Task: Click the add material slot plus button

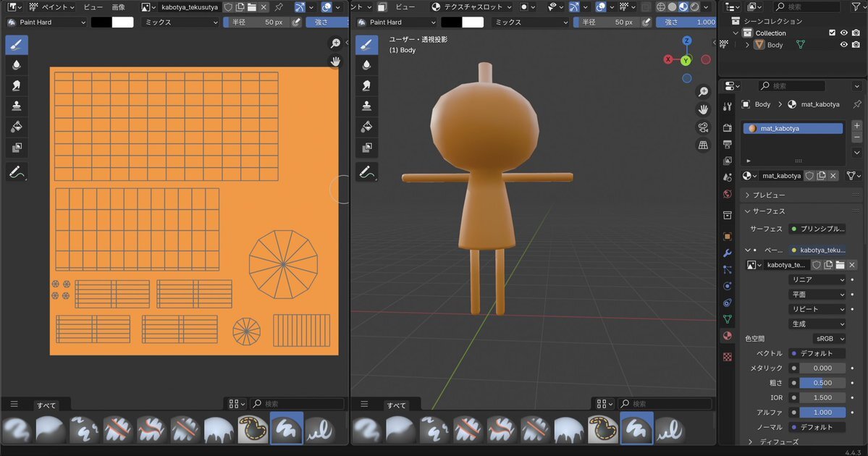Action: click(x=857, y=126)
